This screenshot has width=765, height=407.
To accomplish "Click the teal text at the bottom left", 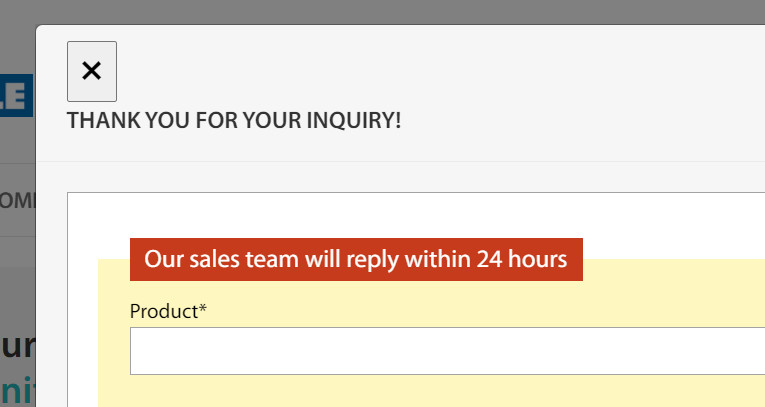I will click(17, 389).
